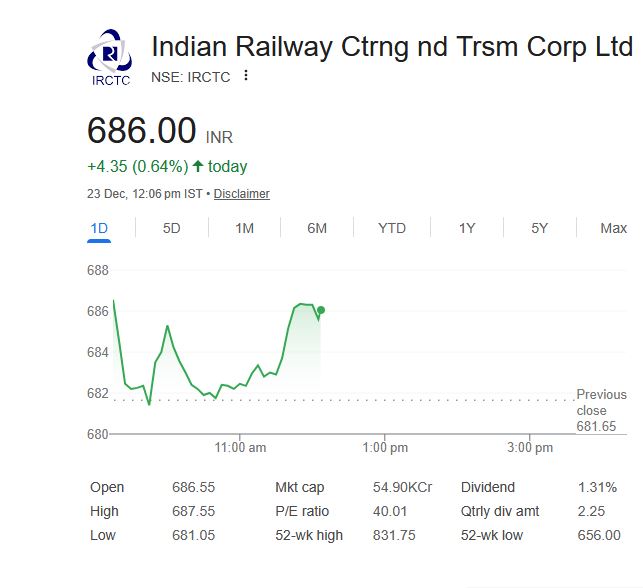Open the 1Y chart tab
The image size is (643, 588).
click(467, 228)
